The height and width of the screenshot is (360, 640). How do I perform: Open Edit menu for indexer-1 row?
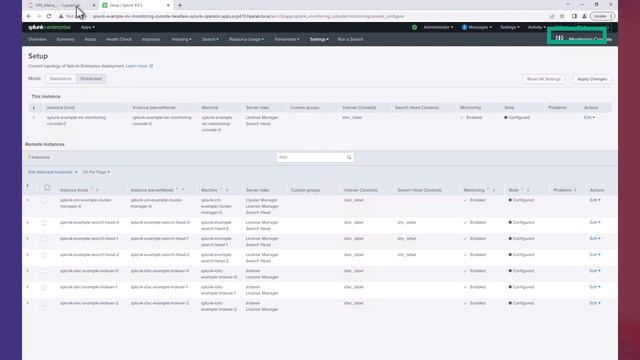(595, 287)
